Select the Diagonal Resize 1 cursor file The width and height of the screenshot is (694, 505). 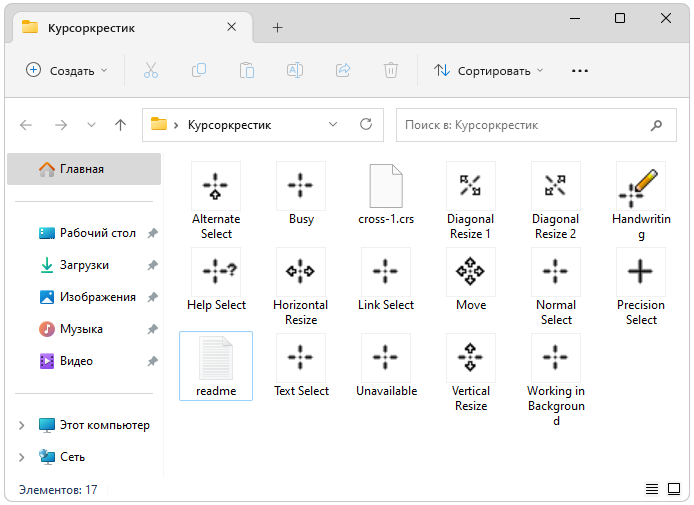[470, 201]
